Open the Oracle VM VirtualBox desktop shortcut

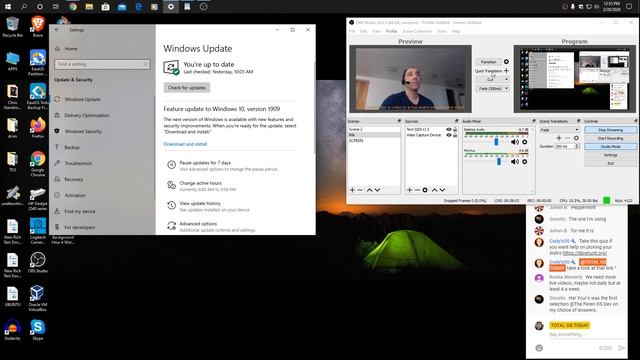click(38, 298)
